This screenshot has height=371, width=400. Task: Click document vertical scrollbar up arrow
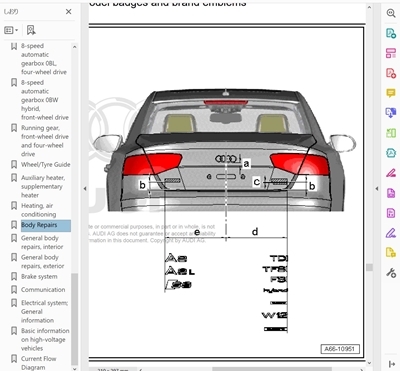click(x=369, y=7)
